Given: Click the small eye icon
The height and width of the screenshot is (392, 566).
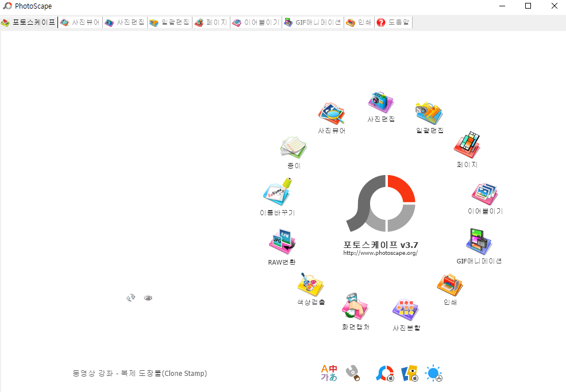Looking at the screenshot, I should (148, 297).
